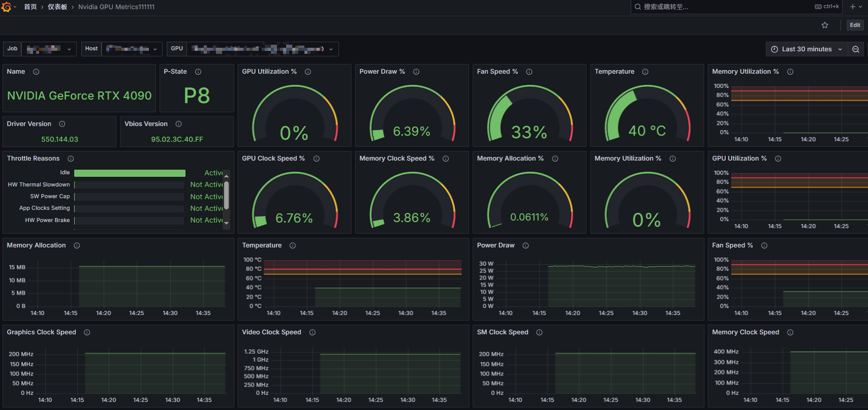Image resolution: width=868 pixels, height=410 pixels.
Task: Show info icon of Video Clock Speed panel
Action: (313, 332)
